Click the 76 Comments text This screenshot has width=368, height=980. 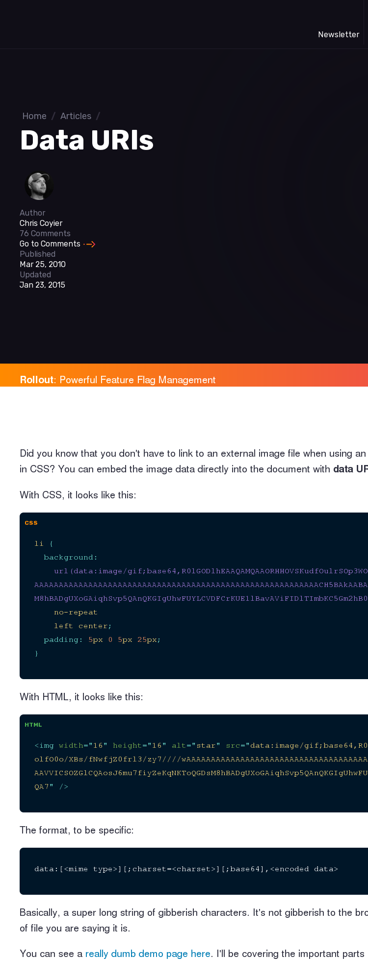(45, 233)
